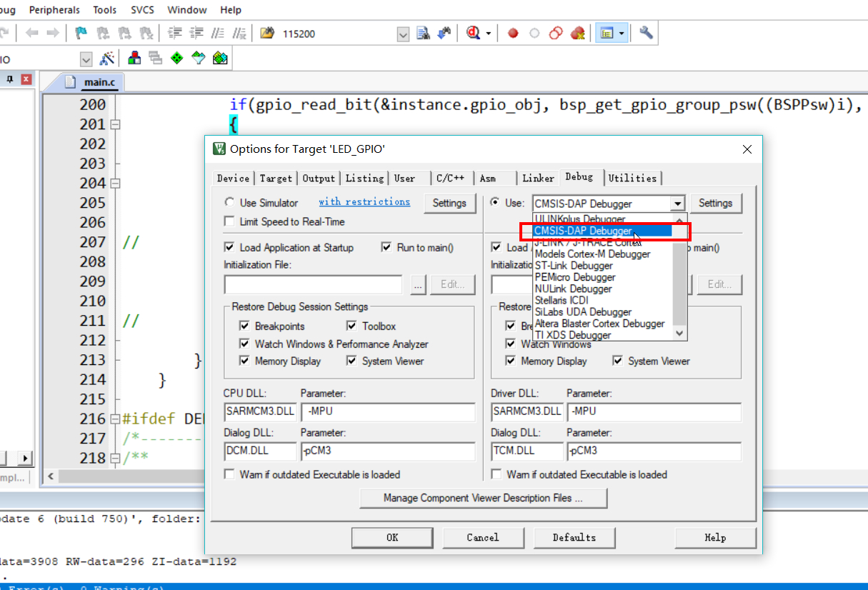The height and width of the screenshot is (590, 868).
Task: Switch to the Linker tab
Action: [x=538, y=178]
